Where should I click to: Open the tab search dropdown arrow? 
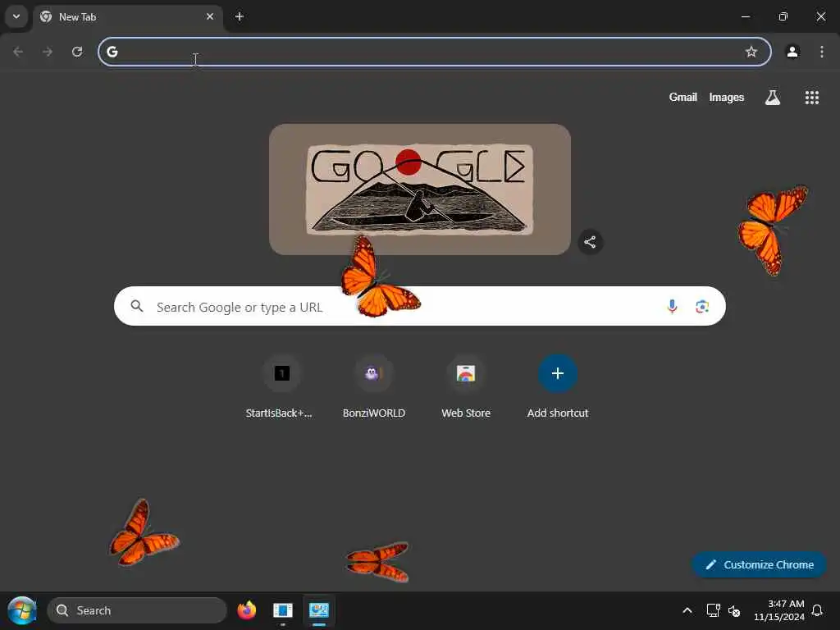(x=16, y=16)
